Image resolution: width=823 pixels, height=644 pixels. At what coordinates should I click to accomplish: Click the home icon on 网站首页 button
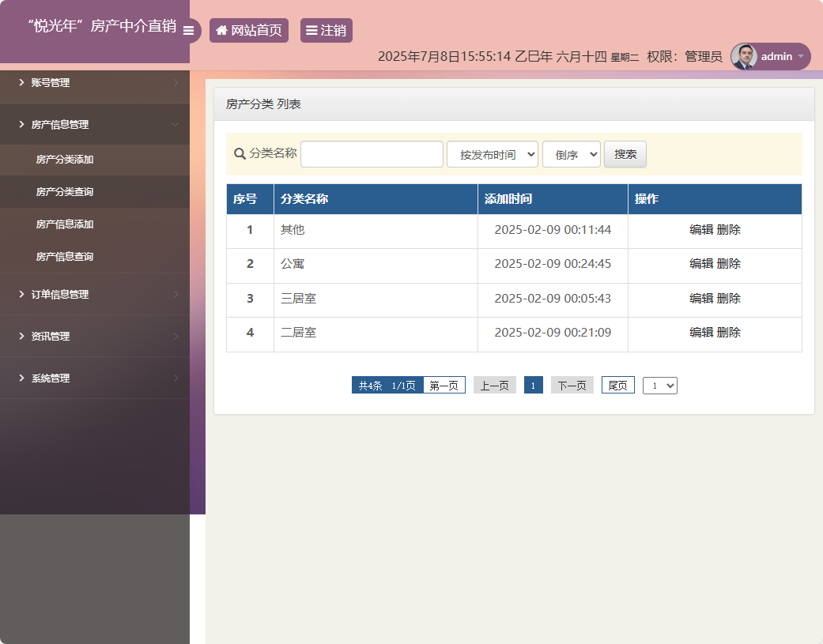[x=221, y=30]
